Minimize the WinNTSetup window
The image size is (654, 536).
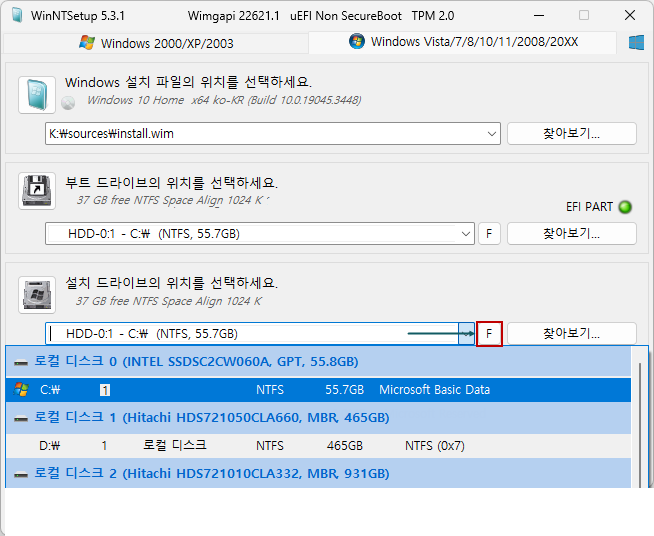coord(539,15)
